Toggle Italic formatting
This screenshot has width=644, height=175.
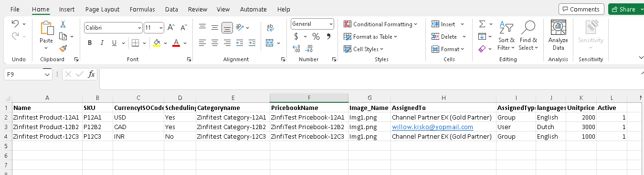tap(102, 43)
